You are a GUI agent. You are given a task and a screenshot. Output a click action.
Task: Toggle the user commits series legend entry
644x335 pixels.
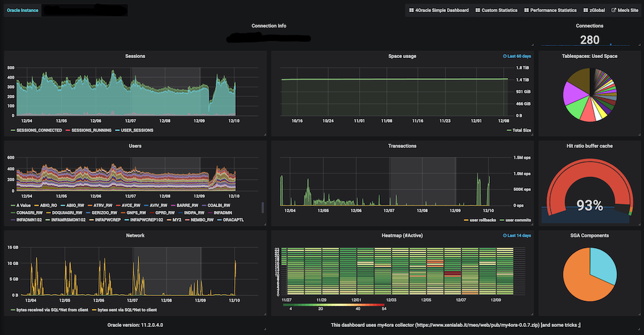tap(515, 220)
